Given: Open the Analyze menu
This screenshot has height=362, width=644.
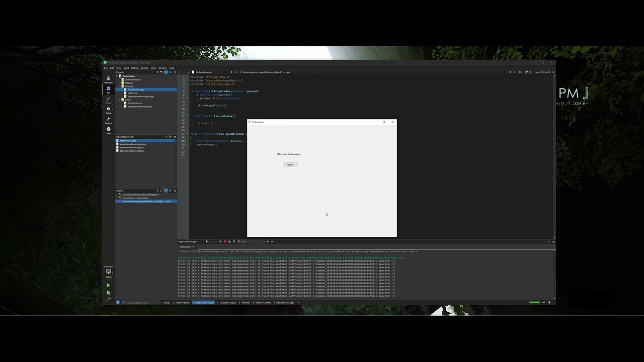Looking at the screenshot, I should [x=144, y=68].
